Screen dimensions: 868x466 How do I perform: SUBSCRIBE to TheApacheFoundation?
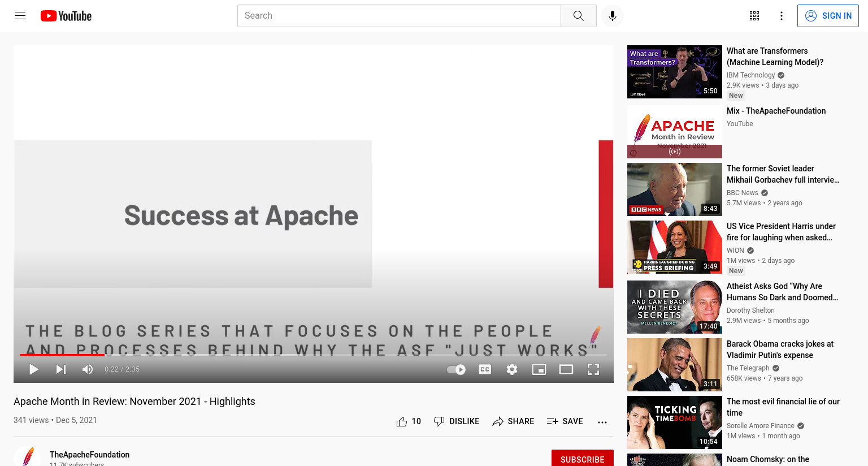point(583,459)
